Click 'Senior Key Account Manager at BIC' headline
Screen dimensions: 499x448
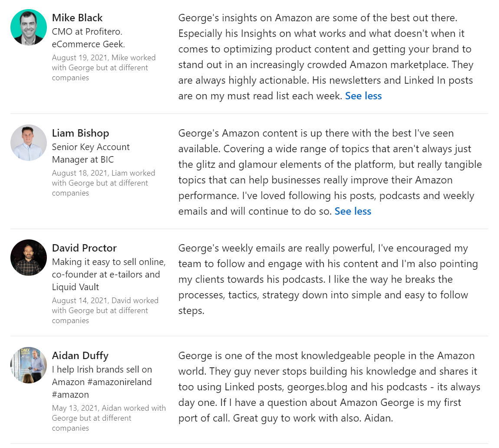click(x=91, y=153)
